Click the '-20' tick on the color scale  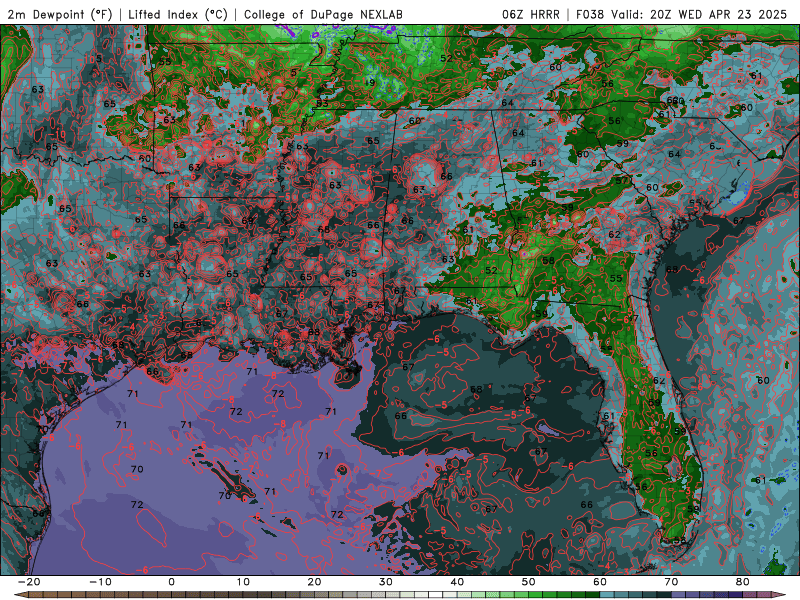coord(29,582)
